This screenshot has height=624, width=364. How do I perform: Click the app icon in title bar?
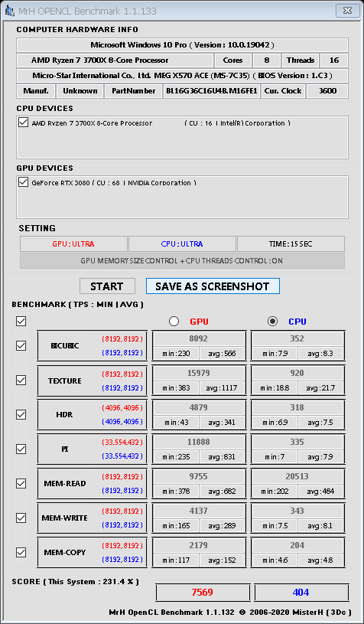pyautogui.click(x=10, y=10)
